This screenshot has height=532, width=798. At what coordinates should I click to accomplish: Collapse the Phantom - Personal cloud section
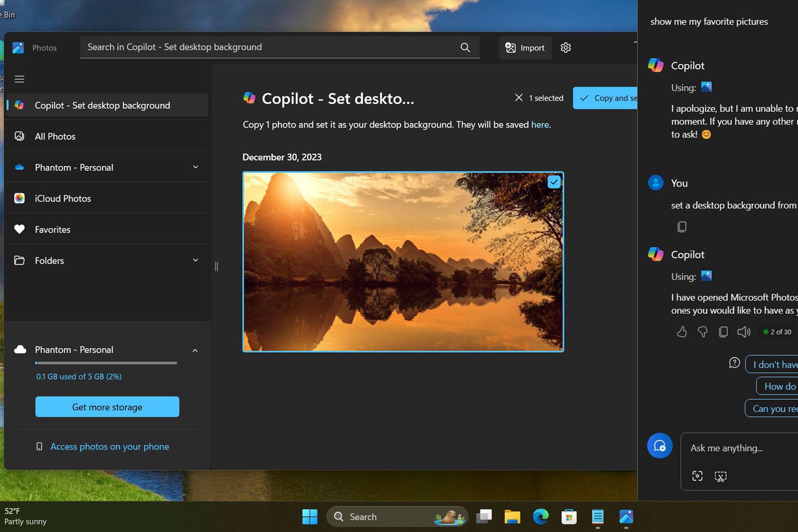[195, 350]
